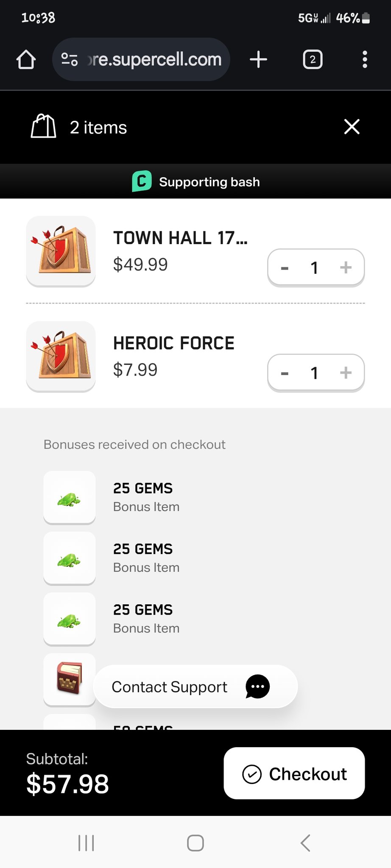Tap the book bonus item icon
Screen dimensions: 391x868
pyautogui.click(x=69, y=679)
